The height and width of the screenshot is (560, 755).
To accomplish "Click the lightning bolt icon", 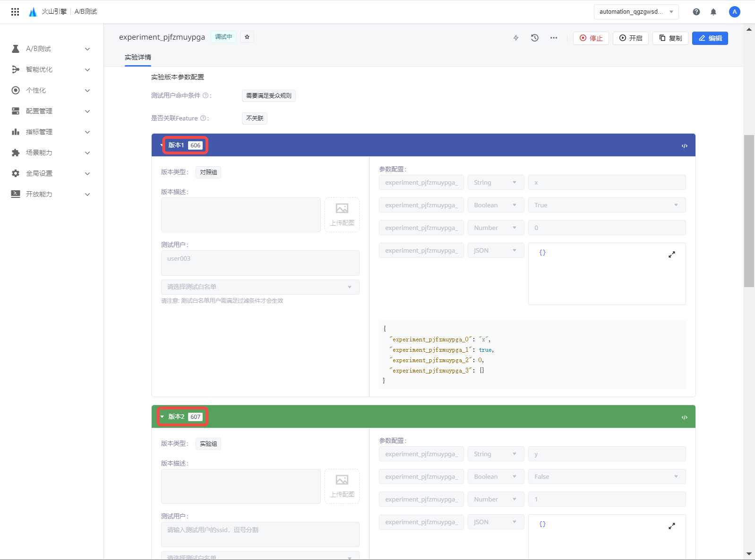I will click(x=516, y=38).
